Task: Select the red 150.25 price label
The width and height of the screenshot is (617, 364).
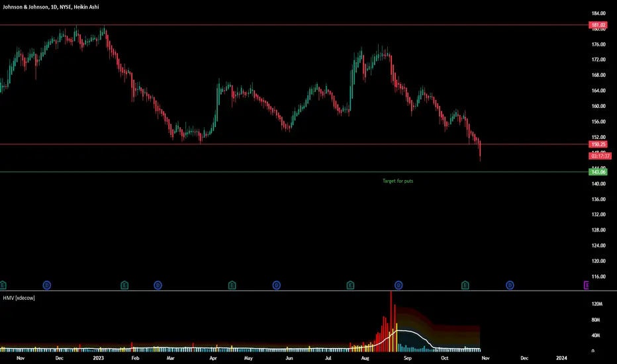Action: (x=598, y=144)
